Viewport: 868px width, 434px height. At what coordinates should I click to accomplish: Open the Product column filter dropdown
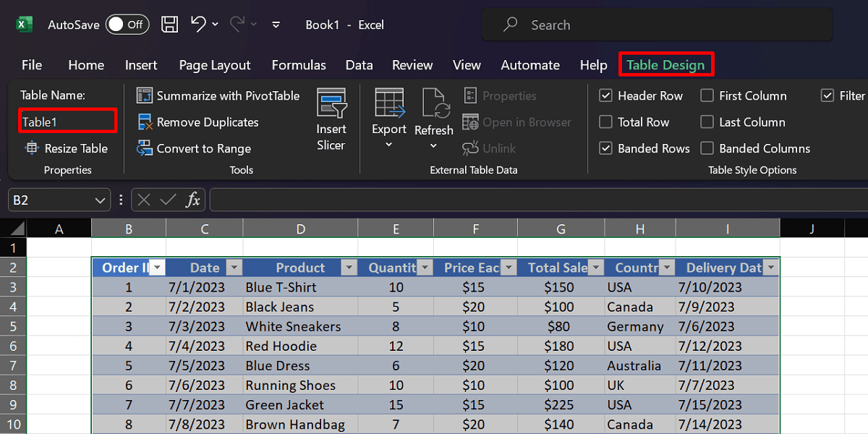click(x=349, y=268)
